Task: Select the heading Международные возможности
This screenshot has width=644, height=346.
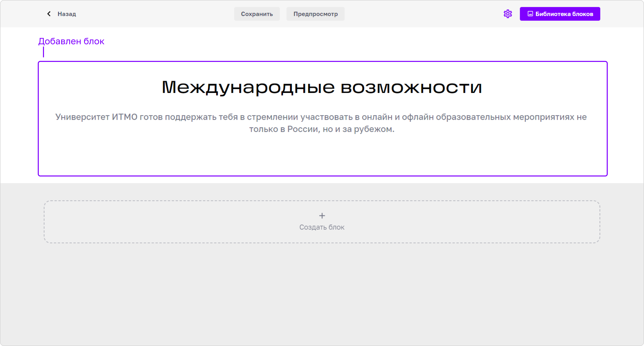Action: [x=322, y=87]
